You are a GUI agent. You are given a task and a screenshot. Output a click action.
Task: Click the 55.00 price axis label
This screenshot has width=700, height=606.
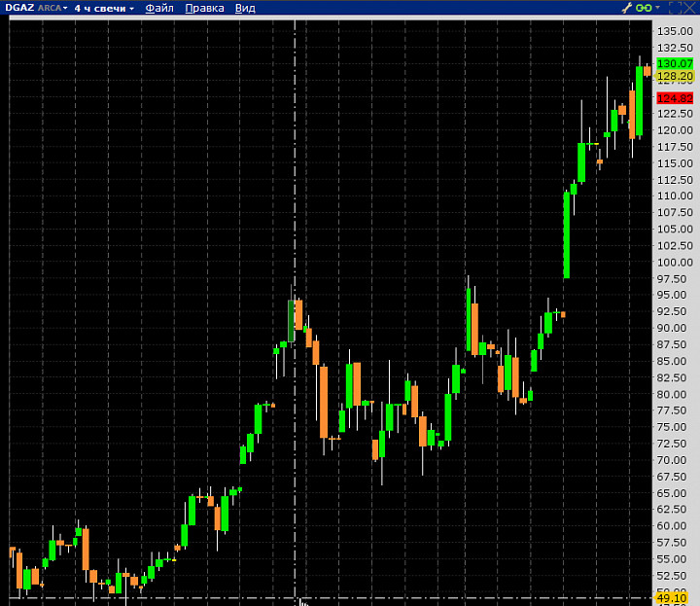[x=672, y=558]
